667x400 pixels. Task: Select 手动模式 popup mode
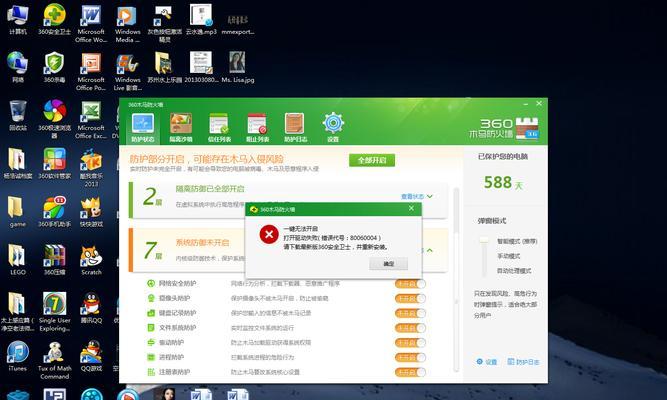pos(508,256)
